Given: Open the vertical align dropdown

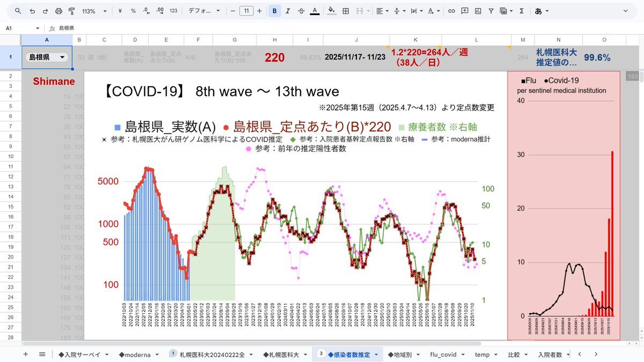Looking at the screenshot, I should (x=400, y=11).
